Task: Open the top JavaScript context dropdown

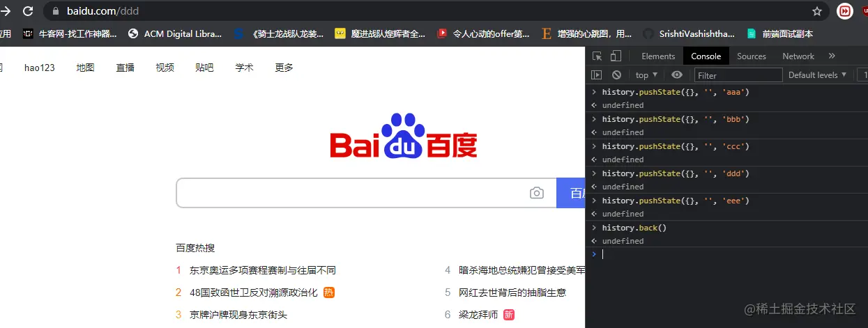Action: point(646,75)
